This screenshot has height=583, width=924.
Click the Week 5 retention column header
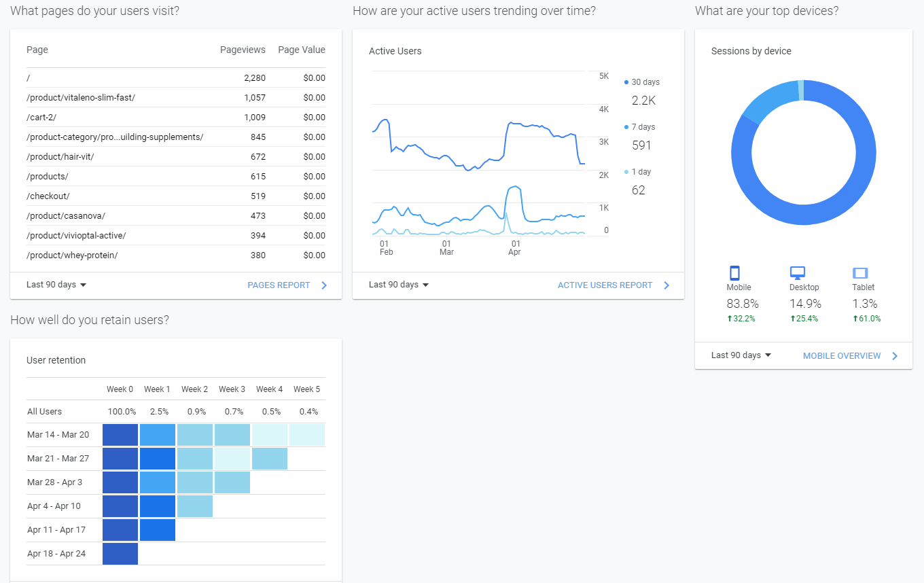coord(307,389)
